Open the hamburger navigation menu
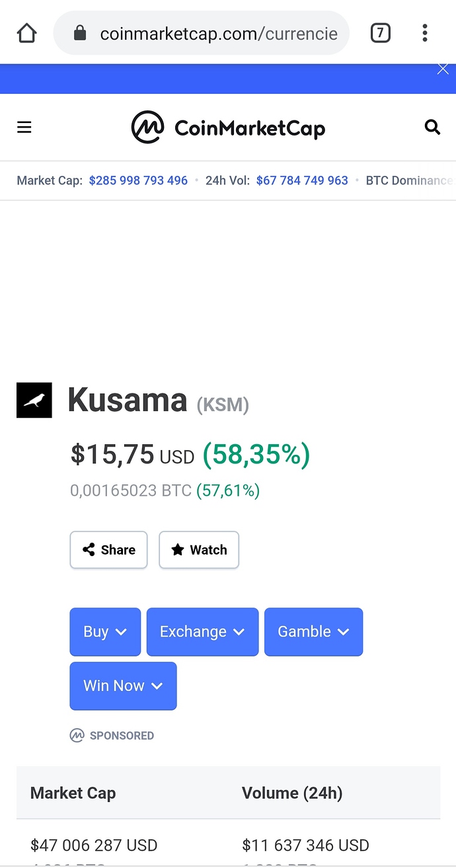The width and height of the screenshot is (456, 868). (x=24, y=128)
